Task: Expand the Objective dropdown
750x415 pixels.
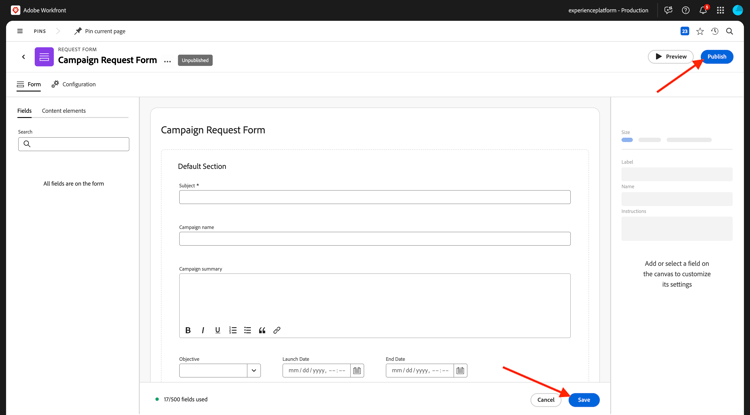Action: coord(254,370)
